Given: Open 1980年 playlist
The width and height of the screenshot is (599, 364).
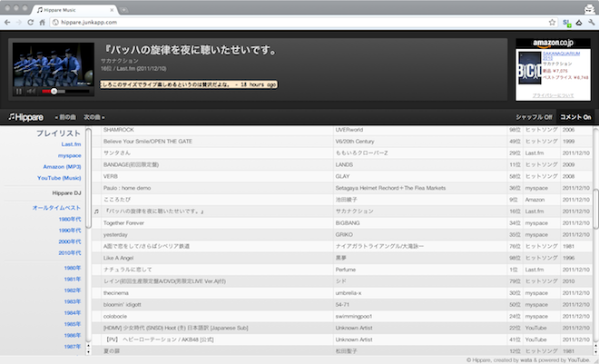Looking at the screenshot, I should 73,268.
